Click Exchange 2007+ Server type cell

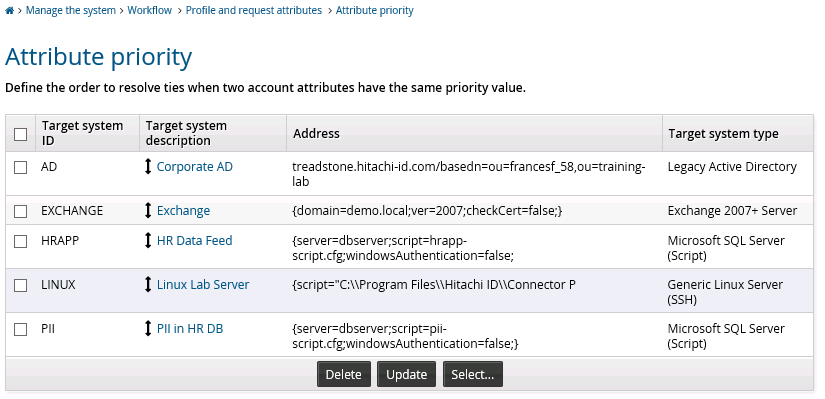tap(738, 211)
